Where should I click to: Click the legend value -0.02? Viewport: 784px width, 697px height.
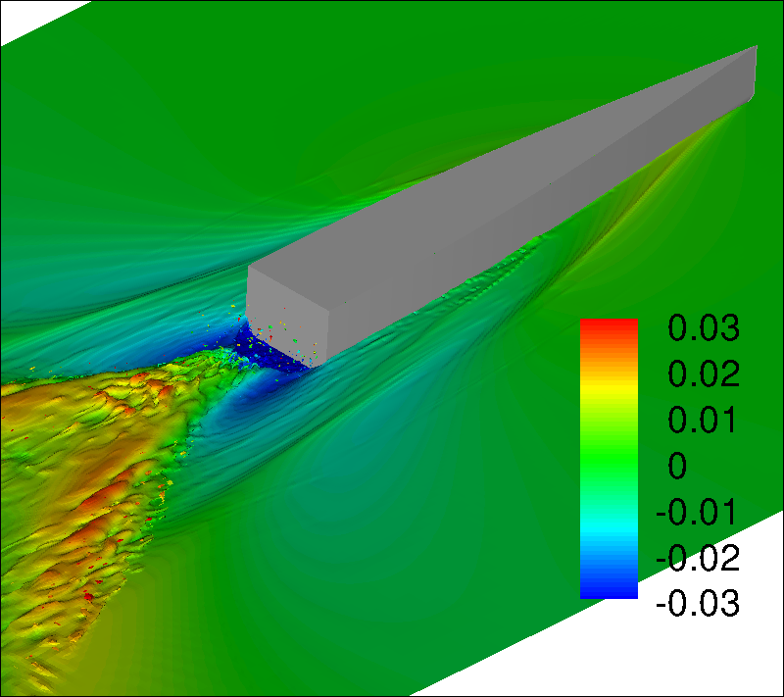click(x=698, y=558)
